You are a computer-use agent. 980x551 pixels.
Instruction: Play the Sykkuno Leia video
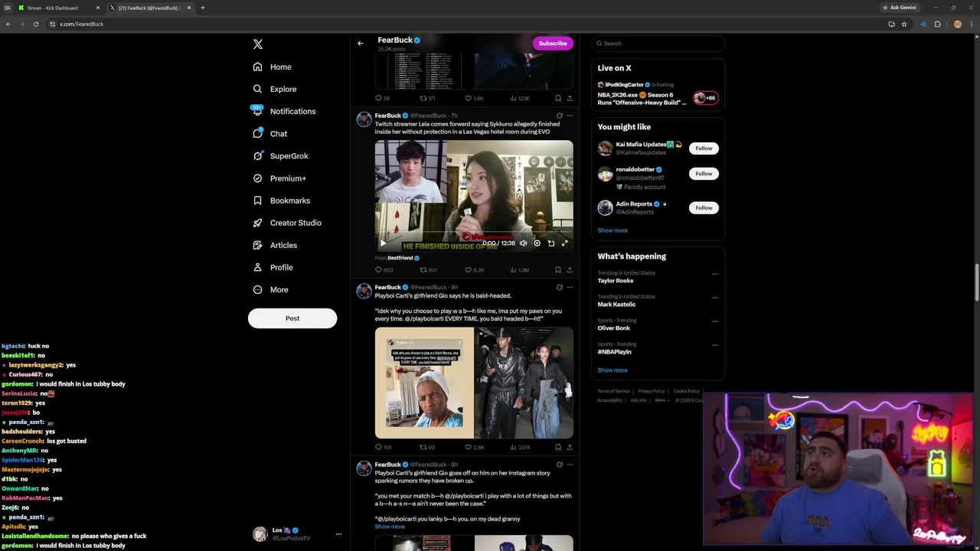point(383,243)
